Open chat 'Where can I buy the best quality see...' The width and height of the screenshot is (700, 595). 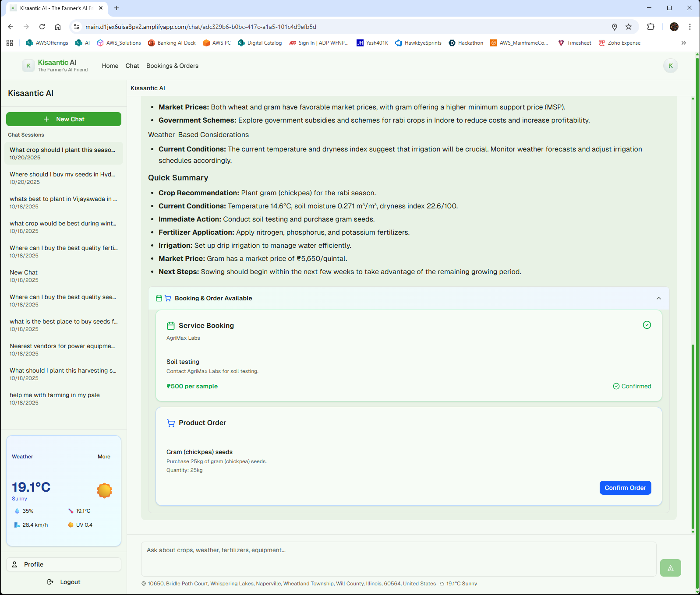tap(64, 300)
